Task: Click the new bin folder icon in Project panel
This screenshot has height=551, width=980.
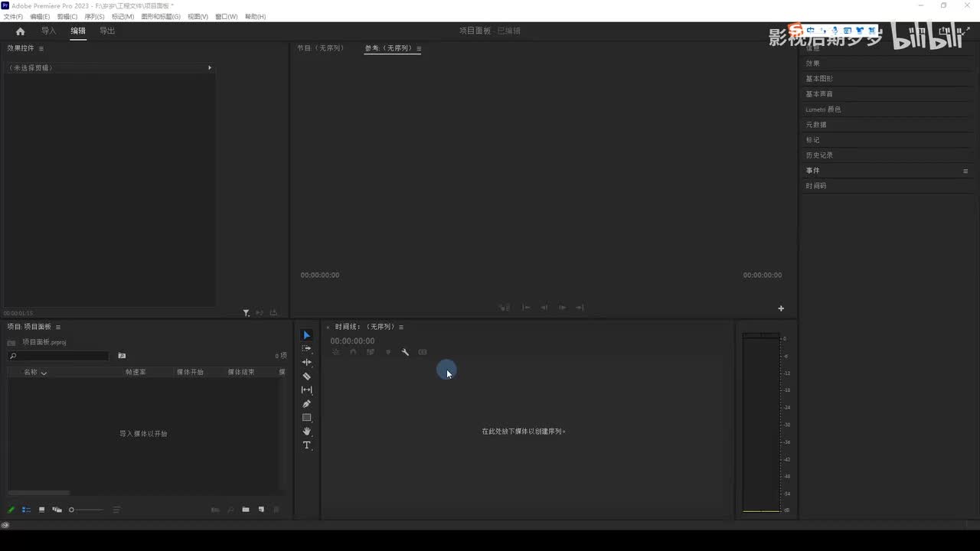Action: (x=246, y=510)
